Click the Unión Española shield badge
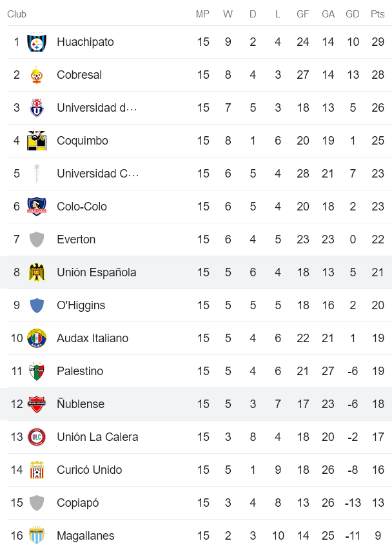This screenshot has width=392, height=550. 37,272
